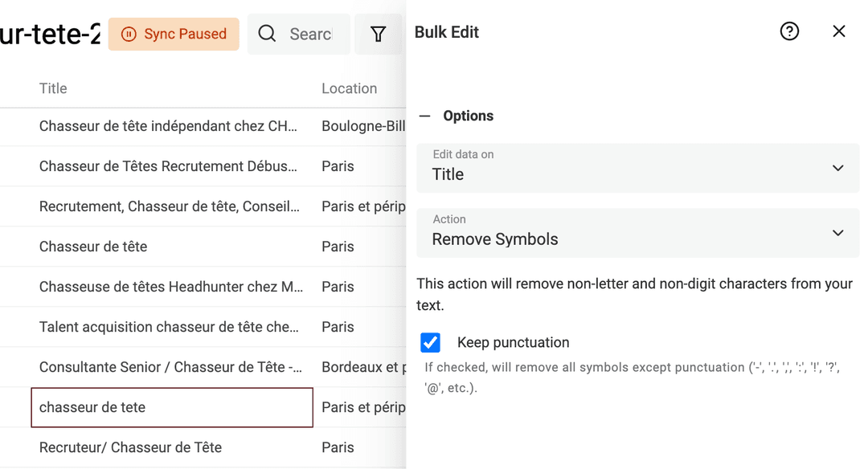Select the Location column header
868x469 pixels.
coord(349,88)
